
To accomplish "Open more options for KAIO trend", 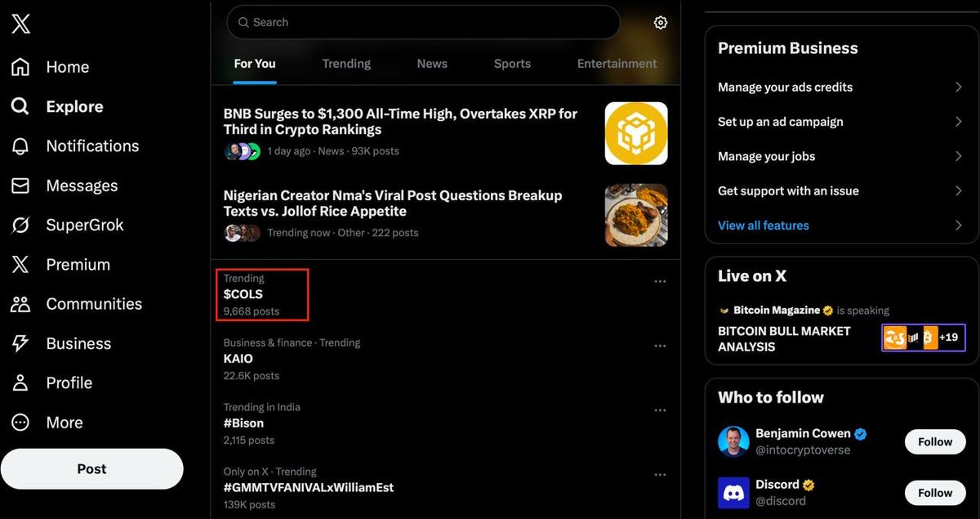I will 660,346.
